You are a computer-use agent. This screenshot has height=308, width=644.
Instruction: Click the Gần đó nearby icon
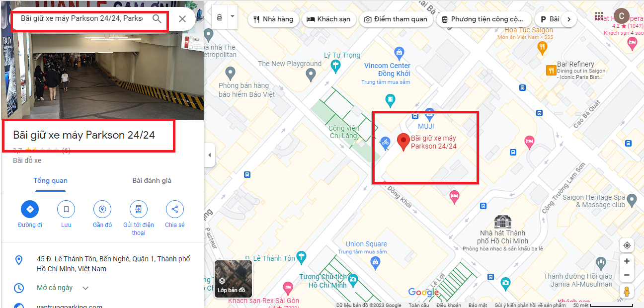point(102,209)
